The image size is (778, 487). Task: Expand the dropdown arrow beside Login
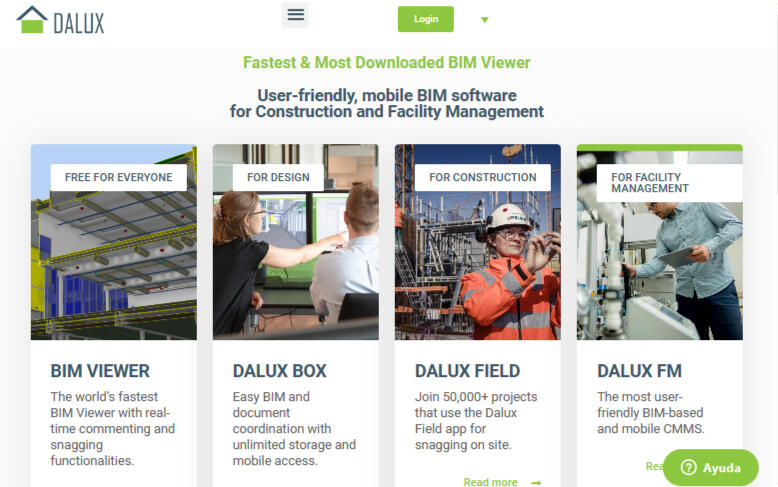point(485,20)
